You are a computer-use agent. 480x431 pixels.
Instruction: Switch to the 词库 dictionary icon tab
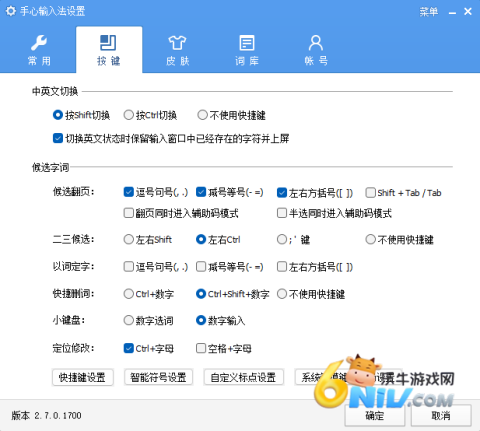pyautogui.click(x=247, y=50)
